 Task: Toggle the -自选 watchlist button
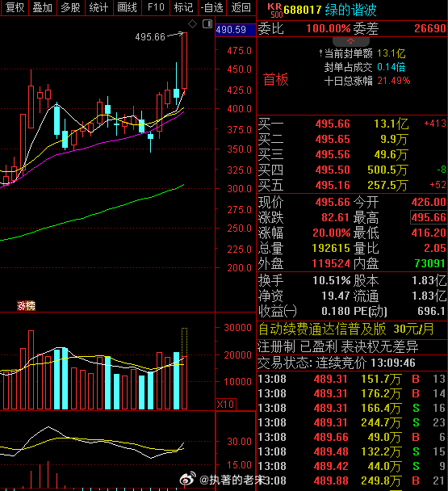tap(212, 7)
